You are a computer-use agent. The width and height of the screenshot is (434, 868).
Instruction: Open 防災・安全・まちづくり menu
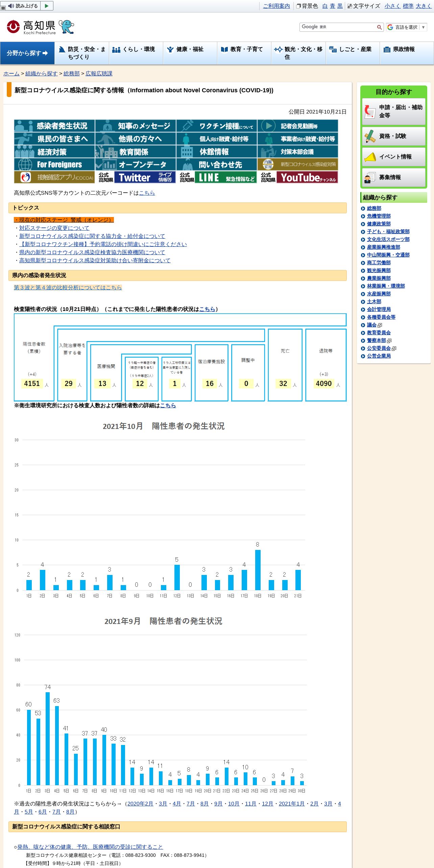coord(82,53)
